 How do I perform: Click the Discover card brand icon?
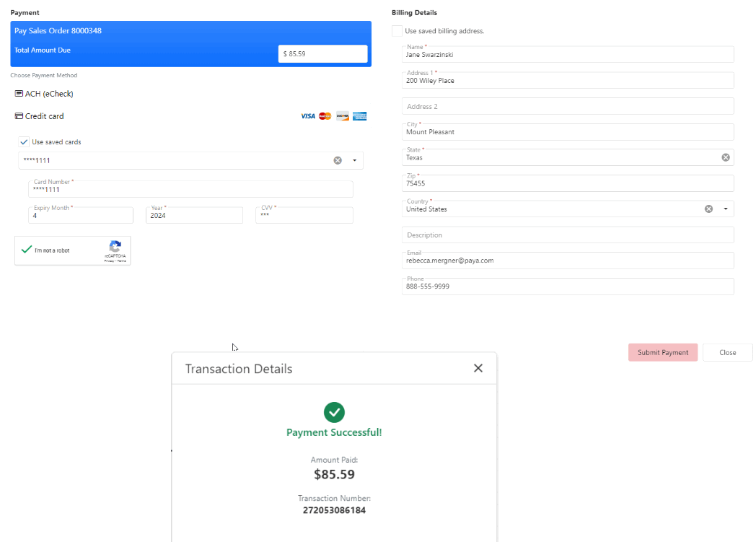341,116
